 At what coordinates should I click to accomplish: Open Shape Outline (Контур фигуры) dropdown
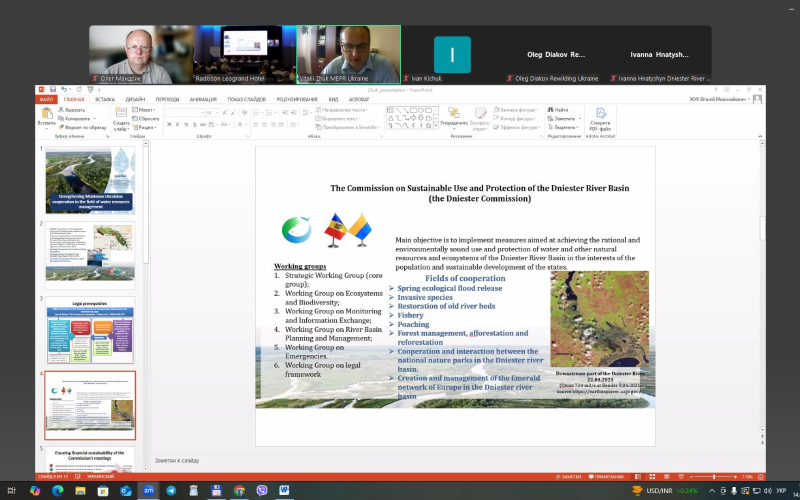[x=514, y=118]
